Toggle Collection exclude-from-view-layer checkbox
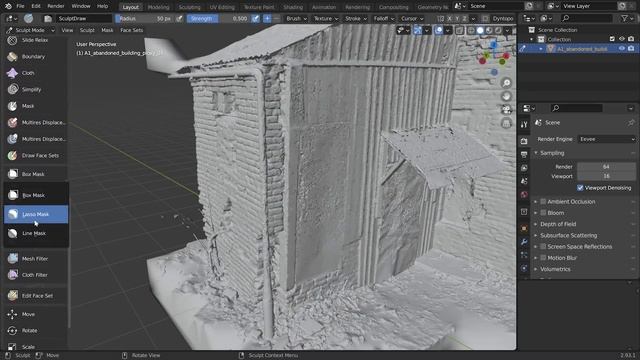640x360 pixels. coord(612,39)
